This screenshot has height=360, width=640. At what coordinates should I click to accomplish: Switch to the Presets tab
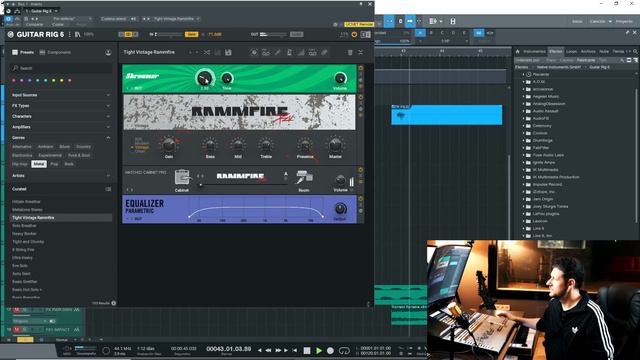[x=23, y=52]
